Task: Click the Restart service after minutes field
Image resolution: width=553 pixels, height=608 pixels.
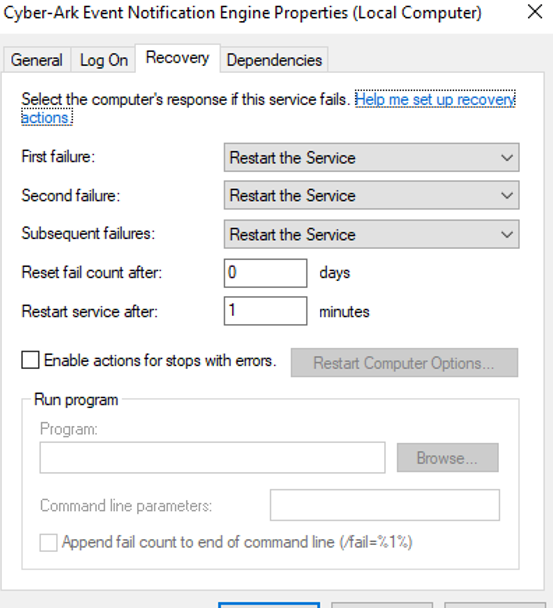Action: 266,311
